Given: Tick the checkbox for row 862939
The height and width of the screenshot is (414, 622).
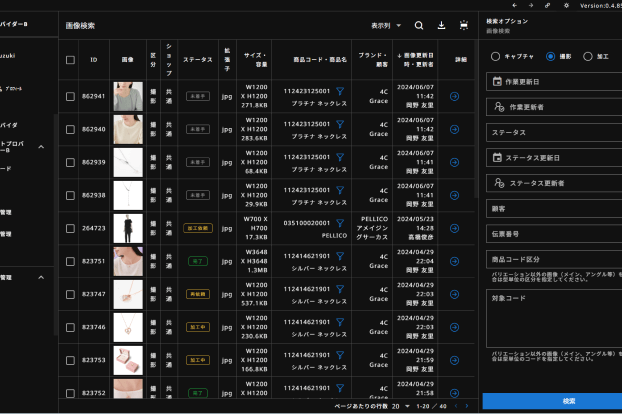Looking at the screenshot, I should (70, 162).
